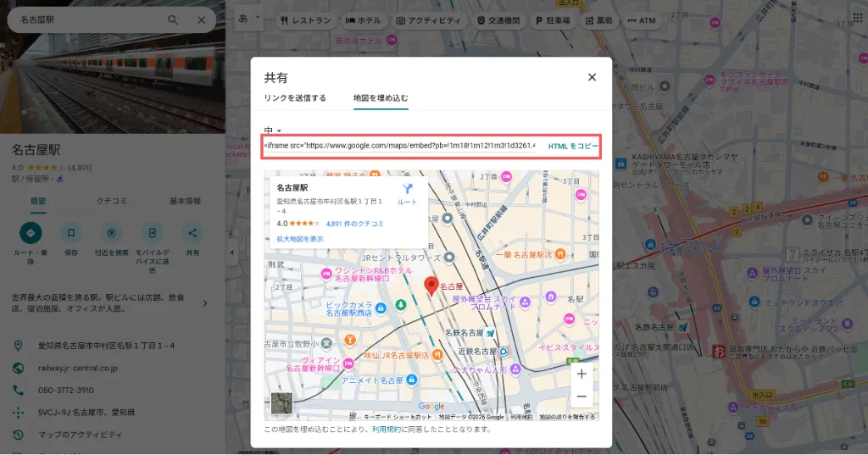Open the 中 size dropdown

pos(272,130)
